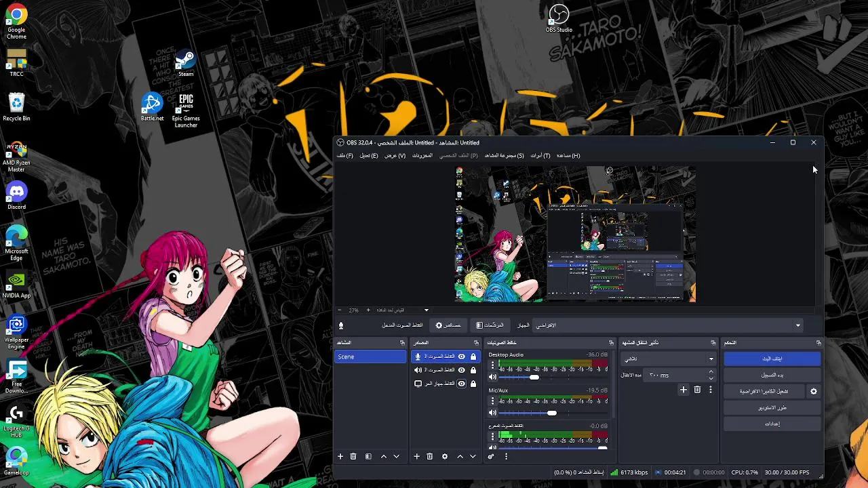868x488 pixels.
Task: Open Desktop Audio three-dot options
Action: pyautogui.click(x=492, y=366)
